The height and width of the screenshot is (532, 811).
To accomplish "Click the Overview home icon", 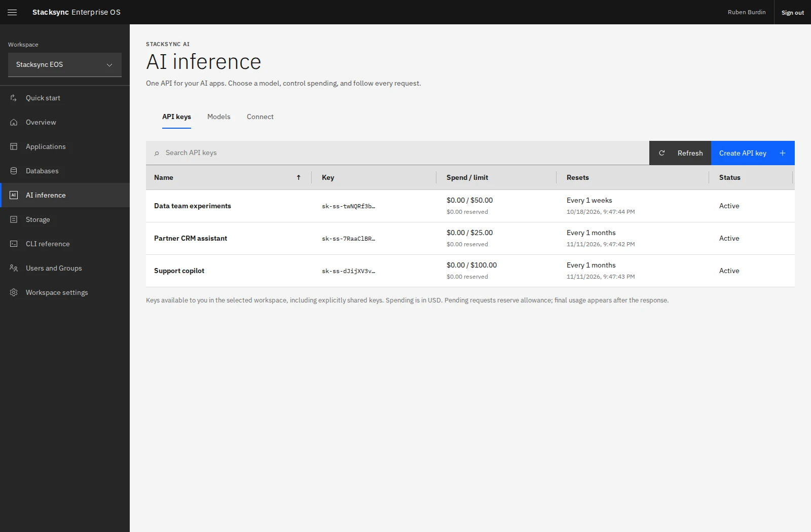I will [14, 122].
